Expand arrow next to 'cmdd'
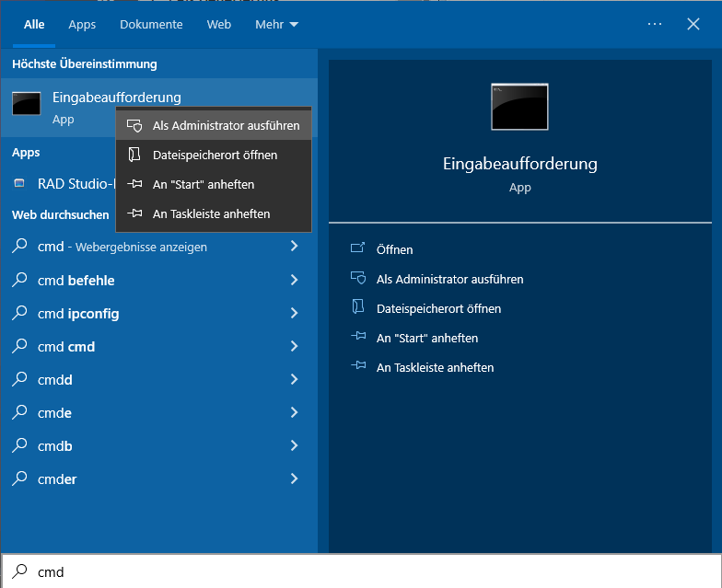722x588 pixels. [295, 379]
